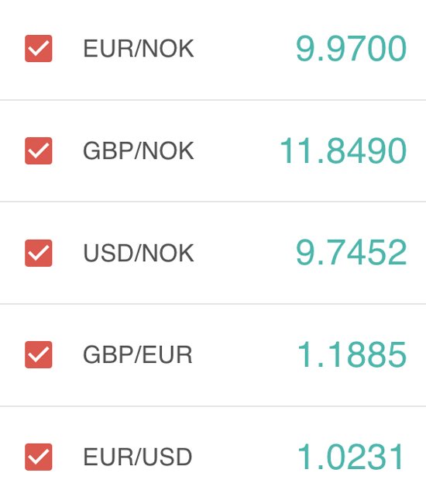Screen dimensions: 426x504
Task: Click the 9.9700 exchange rate value
Action: tap(351, 49)
